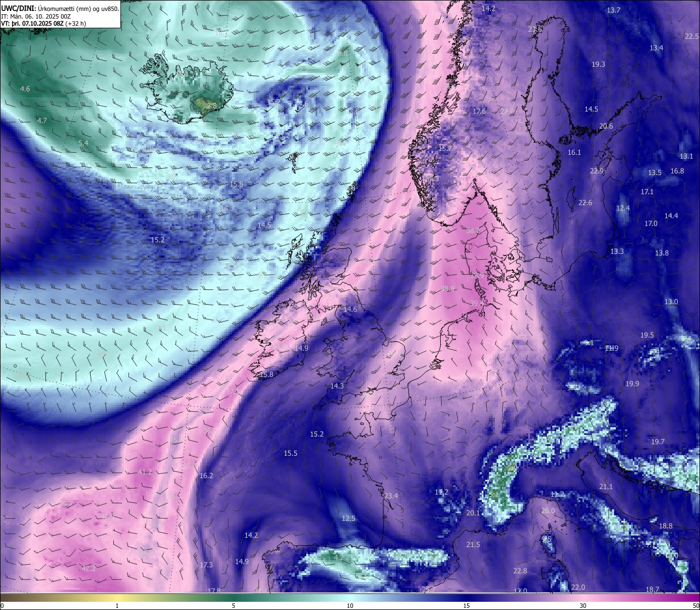The image size is (700, 610).
Task: Click the color scale tick label "1"
Action: tap(117, 606)
